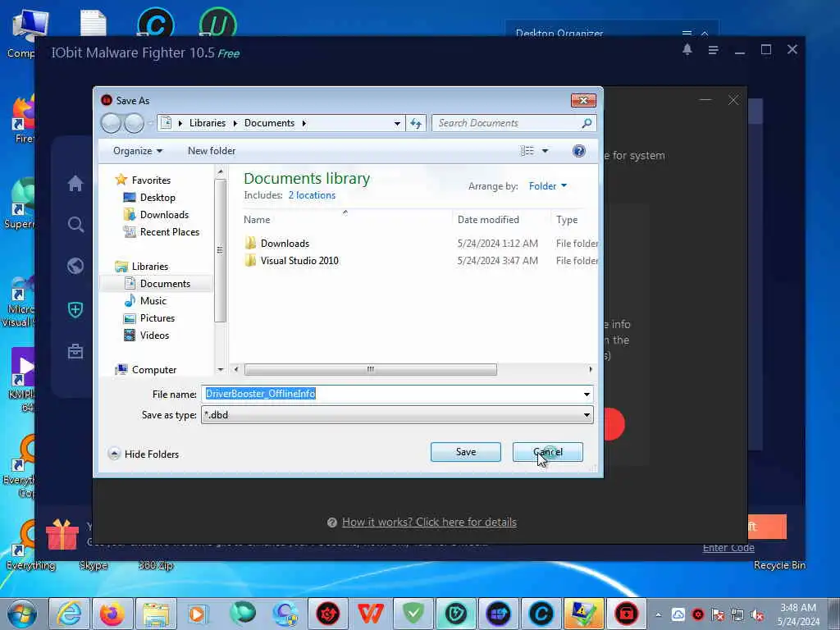This screenshot has width=840, height=630.
Task: Open the hamburger menu in IObit Malware Fighter
Action: click(x=713, y=50)
